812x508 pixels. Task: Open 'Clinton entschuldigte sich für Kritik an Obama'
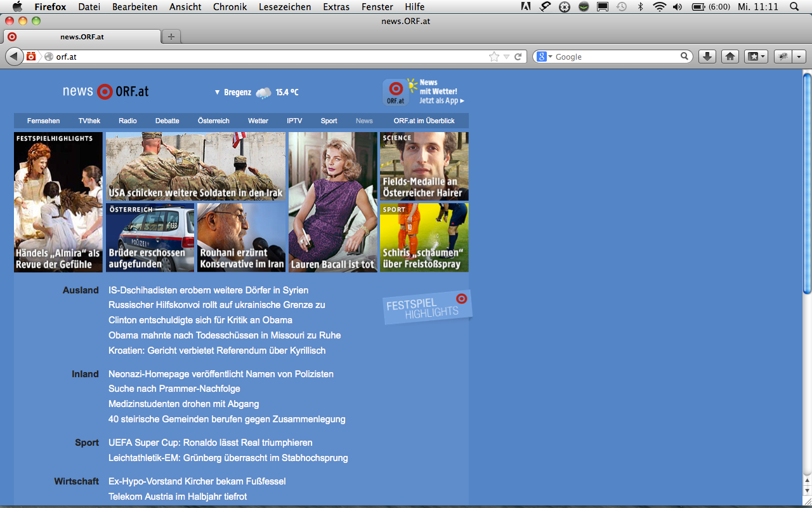click(x=200, y=320)
